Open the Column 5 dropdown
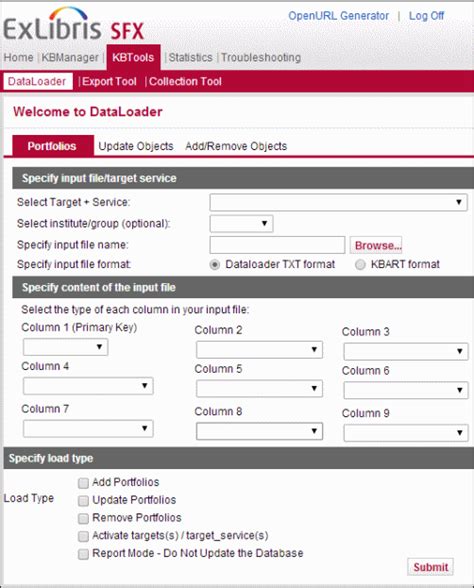The width and height of the screenshot is (474, 588). 259,388
